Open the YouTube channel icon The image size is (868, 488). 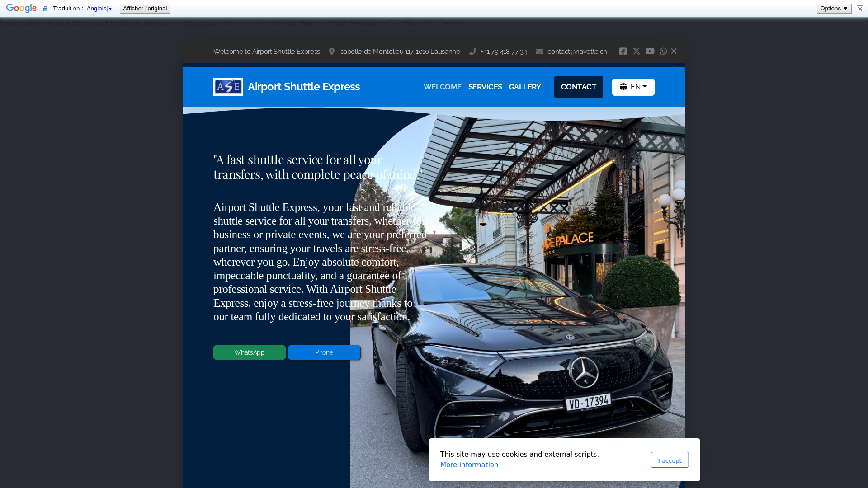pyautogui.click(x=650, y=52)
